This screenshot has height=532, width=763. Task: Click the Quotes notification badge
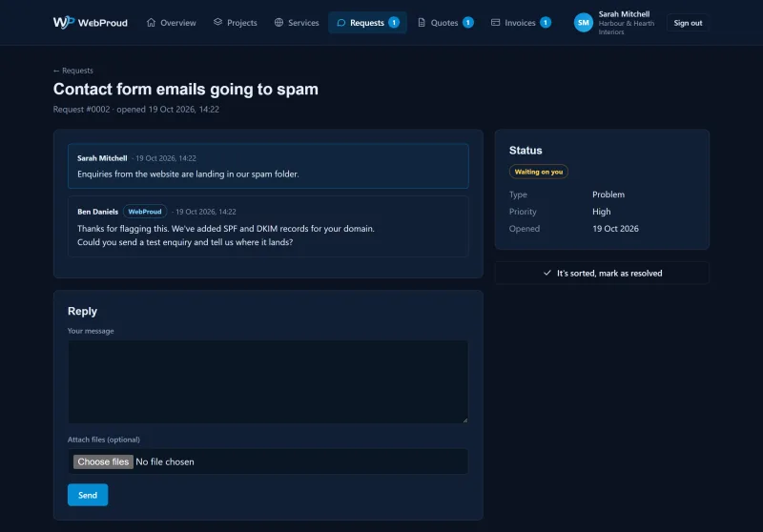coord(467,22)
